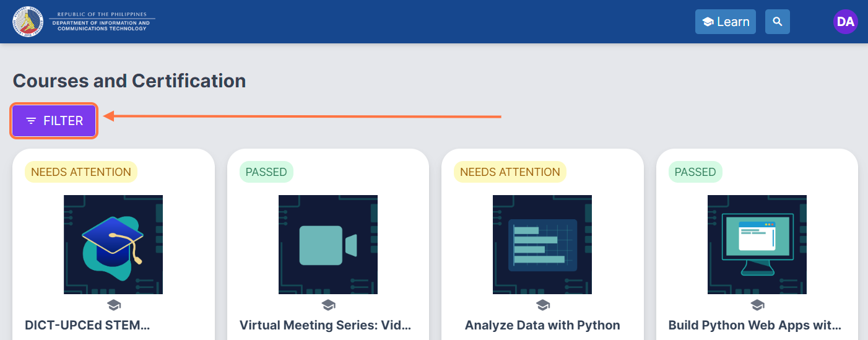Click the NEEDS ATTENTION badge on the DICT-UPCEd STEM card

pyautogui.click(x=81, y=172)
